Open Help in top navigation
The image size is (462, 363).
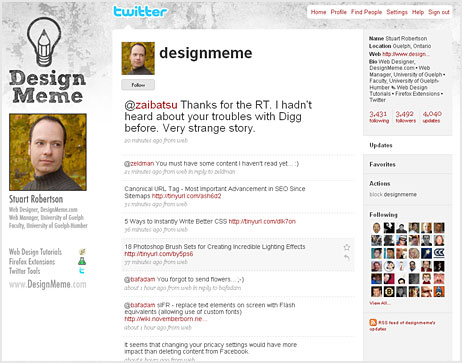418,12
